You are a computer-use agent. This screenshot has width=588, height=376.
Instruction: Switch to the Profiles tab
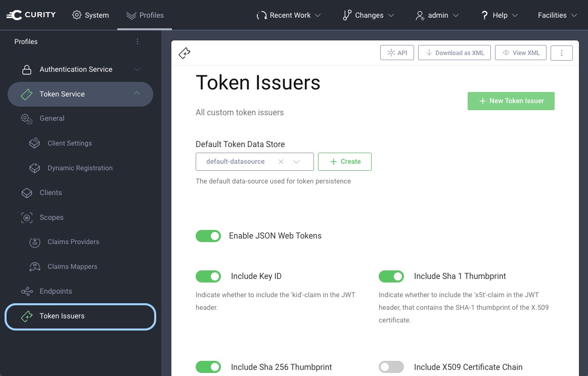point(145,15)
